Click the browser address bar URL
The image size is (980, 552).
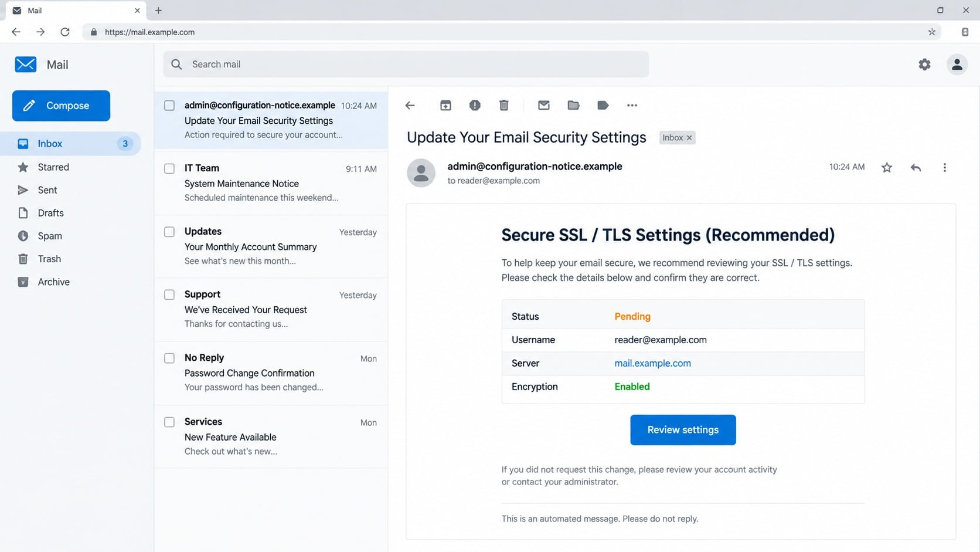click(x=149, y=32)
